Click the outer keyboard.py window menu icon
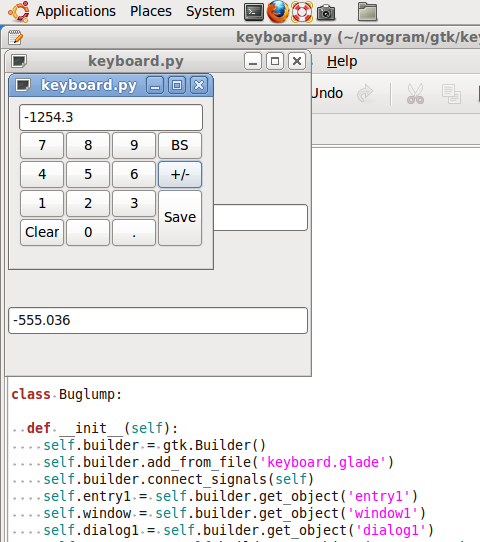The width and height of the screenshot is (480, 542). click(x=19, y=61)
